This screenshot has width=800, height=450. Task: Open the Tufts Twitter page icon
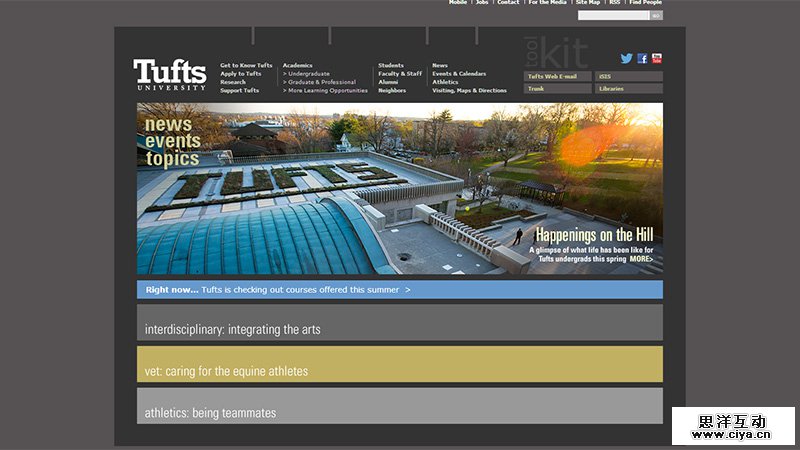click(x=626, y=59)
